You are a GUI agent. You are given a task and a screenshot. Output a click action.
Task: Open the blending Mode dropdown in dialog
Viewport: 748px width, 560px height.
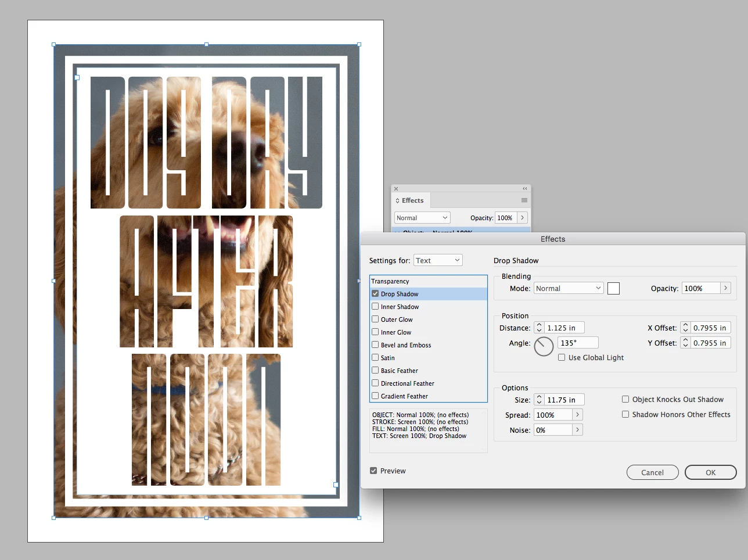pos(569,289)
